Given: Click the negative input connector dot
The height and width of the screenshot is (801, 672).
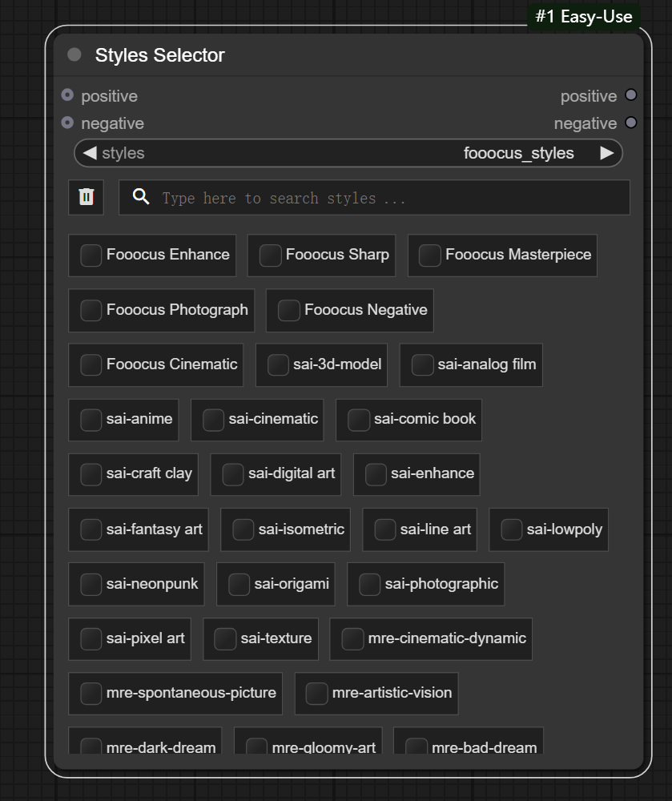Looking at the screenshot, I should (67, 123).
